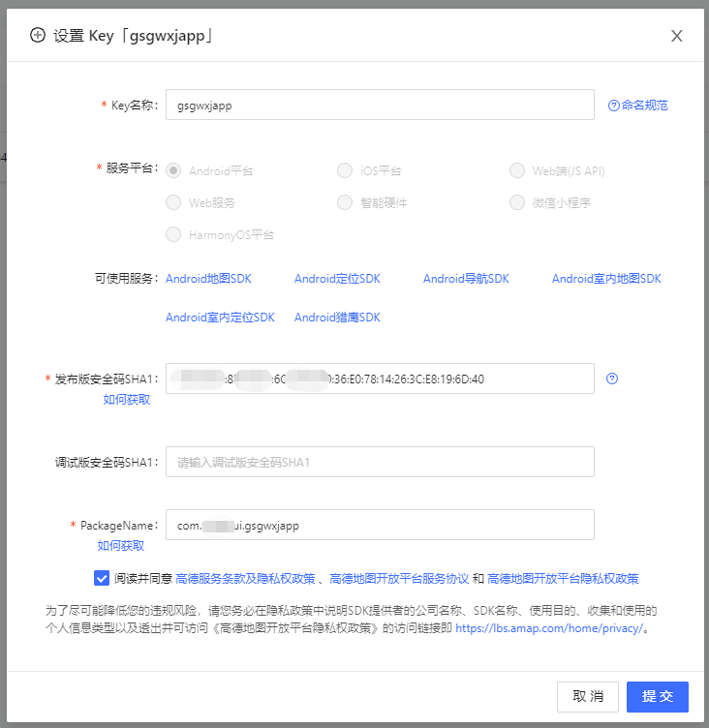Screen dimensions: 709x728
Task: Click the 提交 submit button
Action: 658,697
